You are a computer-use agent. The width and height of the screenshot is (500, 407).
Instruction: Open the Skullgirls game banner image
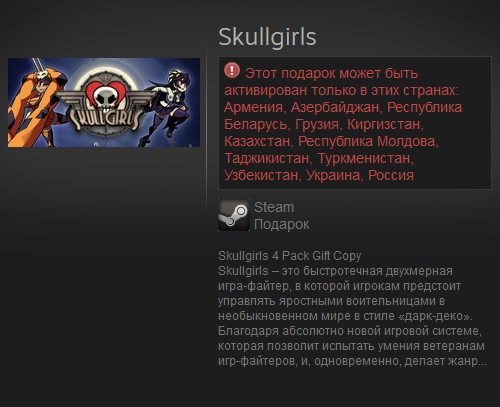[x=104, y=102]
